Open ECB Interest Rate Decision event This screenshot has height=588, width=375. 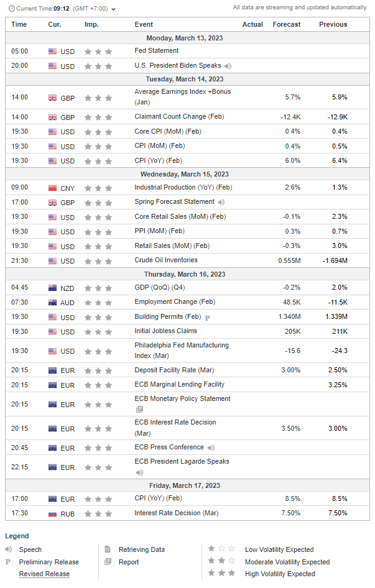(175, 423)
